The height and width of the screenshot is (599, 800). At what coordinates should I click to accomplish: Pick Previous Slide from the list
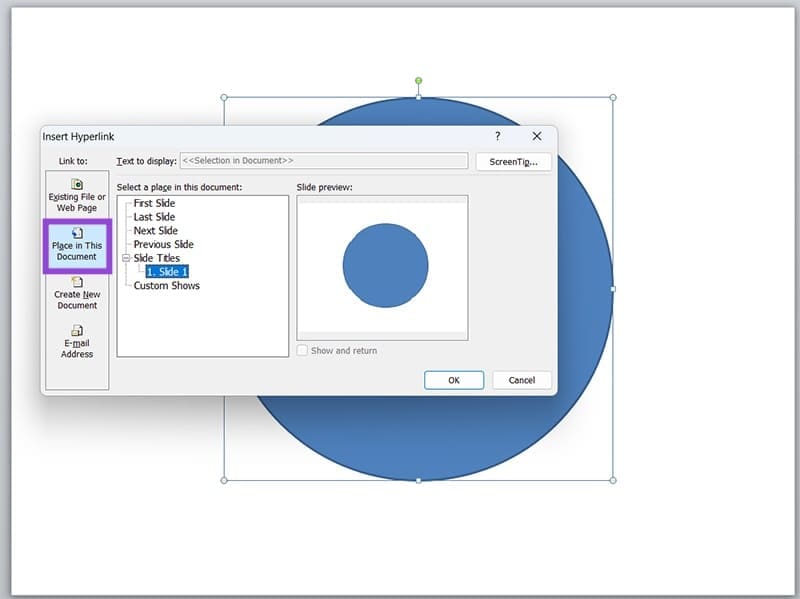coord(163,244)
